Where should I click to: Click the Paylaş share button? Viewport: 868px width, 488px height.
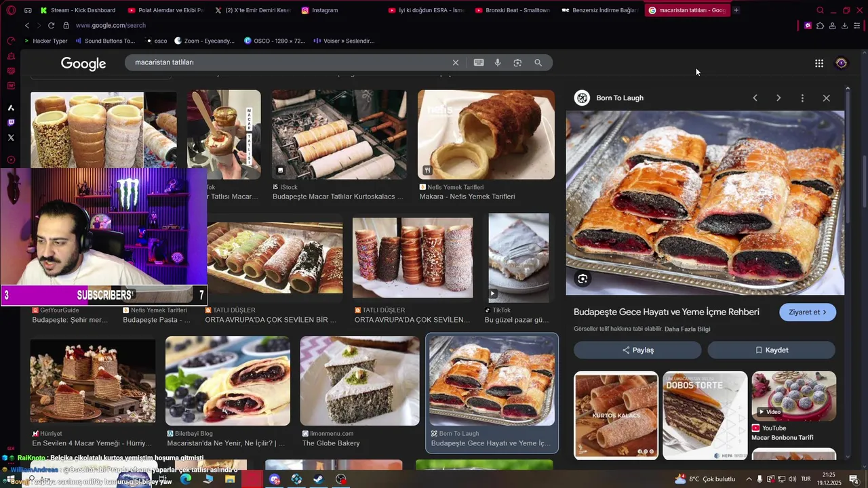click(637, 350)
